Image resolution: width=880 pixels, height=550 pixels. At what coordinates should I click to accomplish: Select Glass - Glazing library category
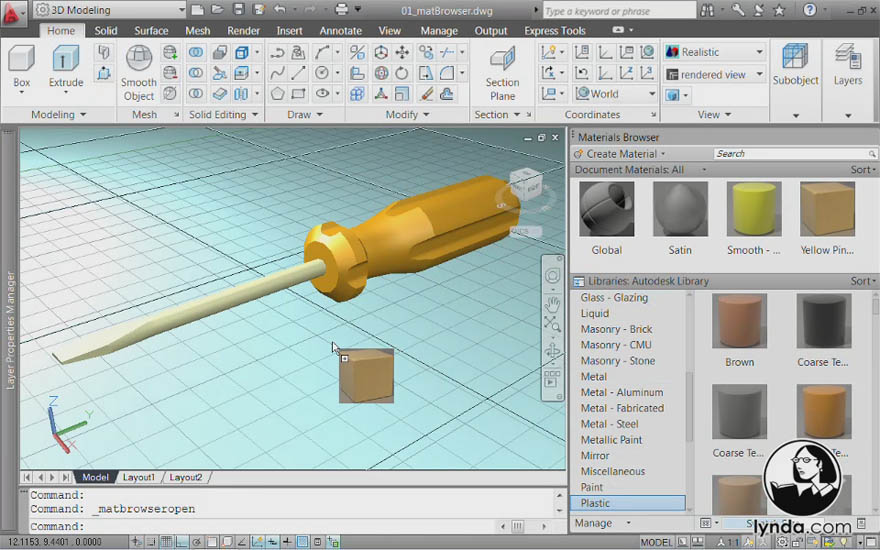pos(614,297)
